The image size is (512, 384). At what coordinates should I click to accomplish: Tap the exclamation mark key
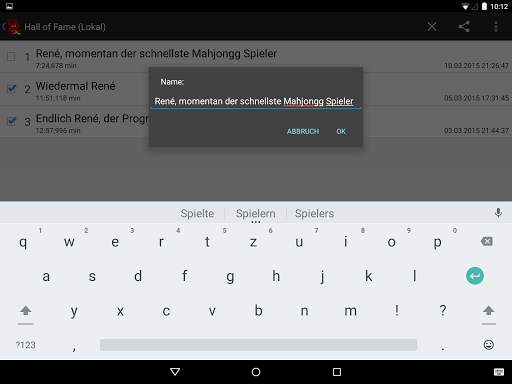[397, 310]
